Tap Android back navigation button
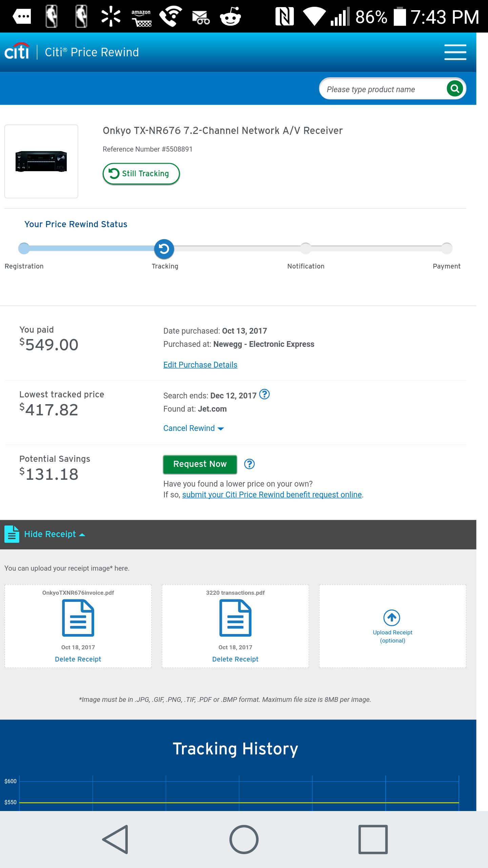Screen dimensions: 488x868 coord(116,840)
